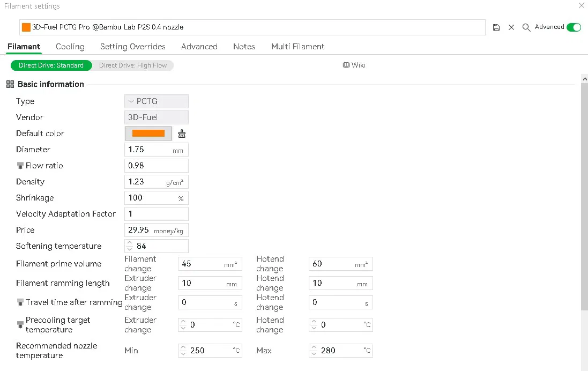
Task: Turn off the Advanced mode switch
Action: pyautogui.click(x=574, y=27)
